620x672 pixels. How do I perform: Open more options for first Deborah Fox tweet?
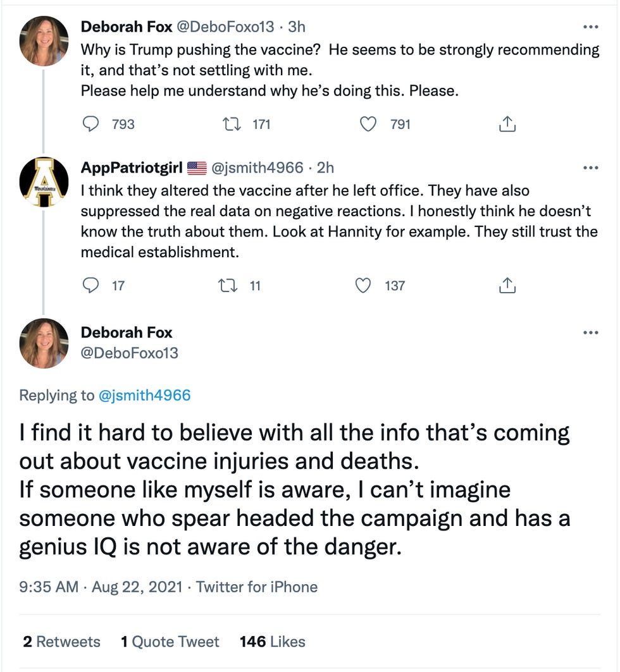(590, 27)
